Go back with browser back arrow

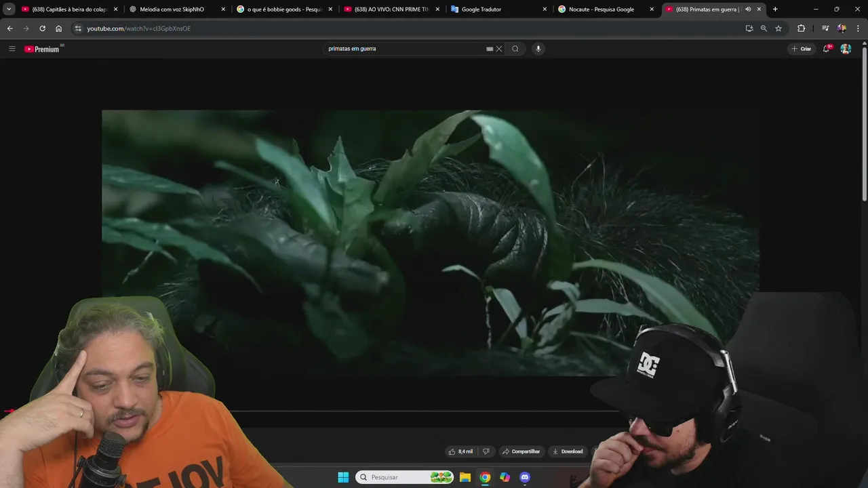(x=9, y=28)
